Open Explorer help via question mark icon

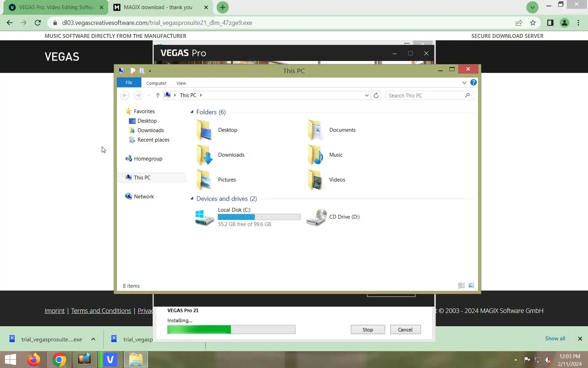(x=474, y=82)
